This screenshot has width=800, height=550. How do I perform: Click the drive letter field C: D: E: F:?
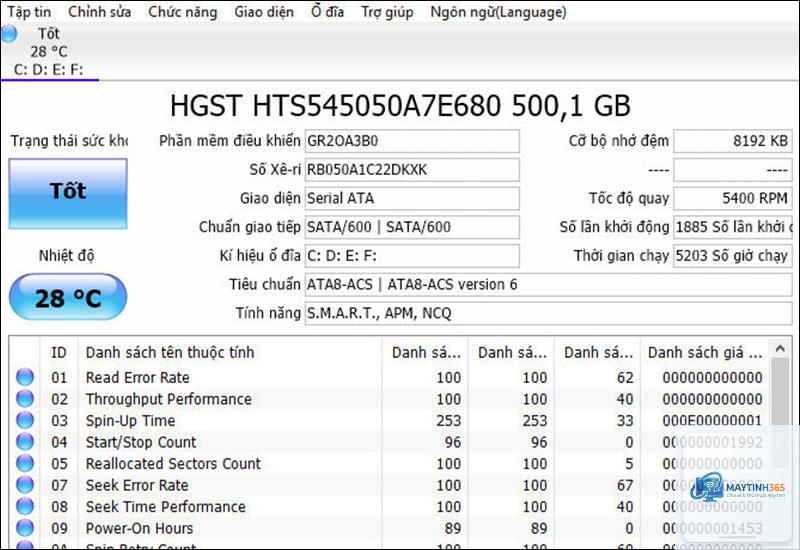point(412,256)
